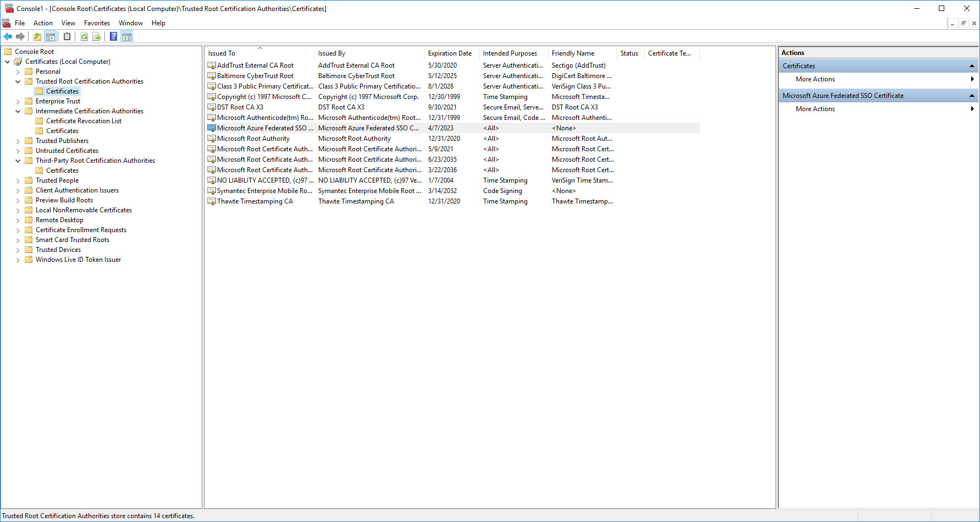
Task: Open the Favorites menu
Action: pos(97,23)
